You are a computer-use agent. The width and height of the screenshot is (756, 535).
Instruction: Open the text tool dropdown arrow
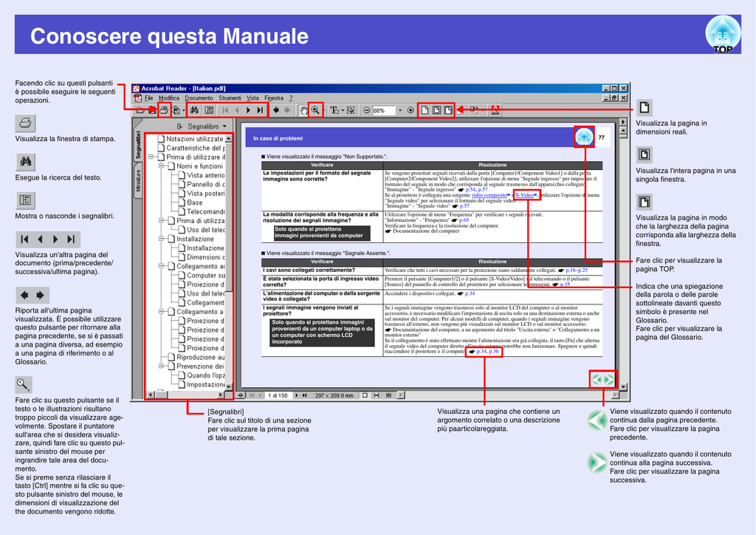[343, 110]
